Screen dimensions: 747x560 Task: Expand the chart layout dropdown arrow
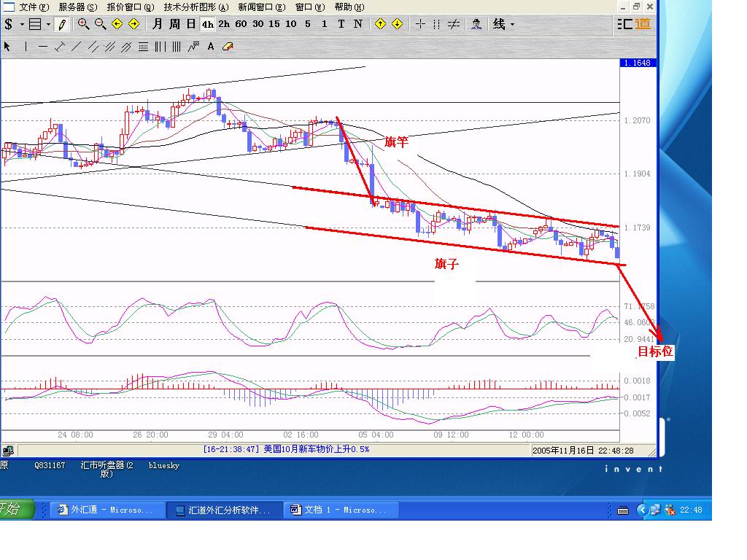pyautogui.click(x=49, y=24)
